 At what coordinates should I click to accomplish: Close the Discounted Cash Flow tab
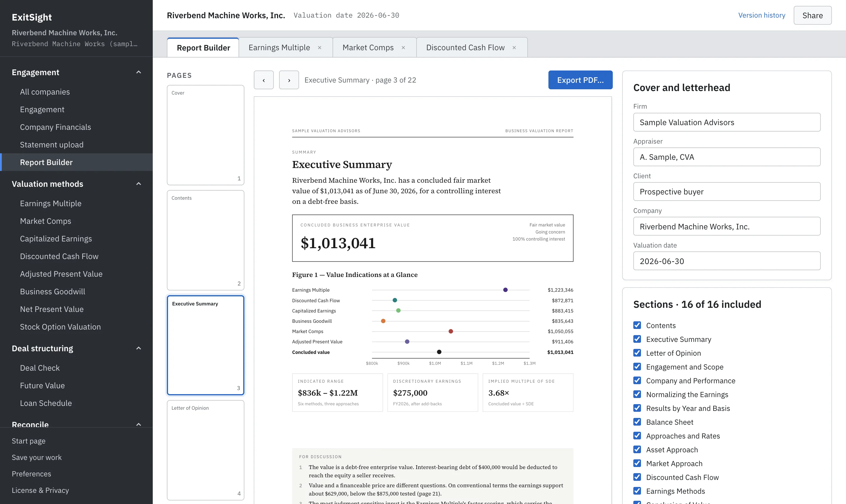pos(514,48)
